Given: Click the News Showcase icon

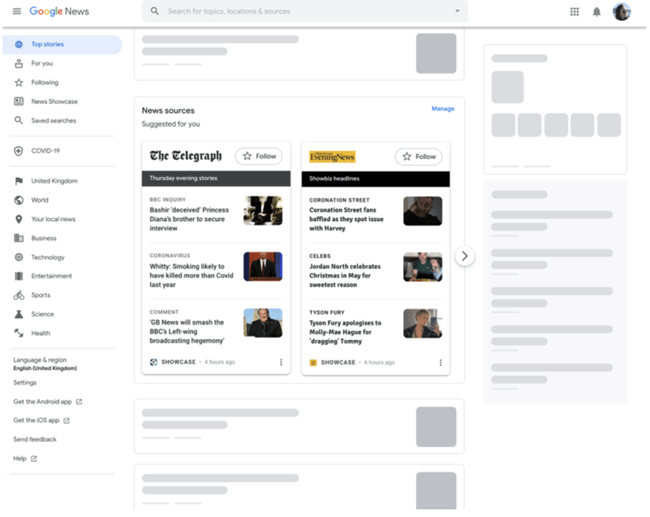Looking at the screenshot, I should (x=19, y=101).
